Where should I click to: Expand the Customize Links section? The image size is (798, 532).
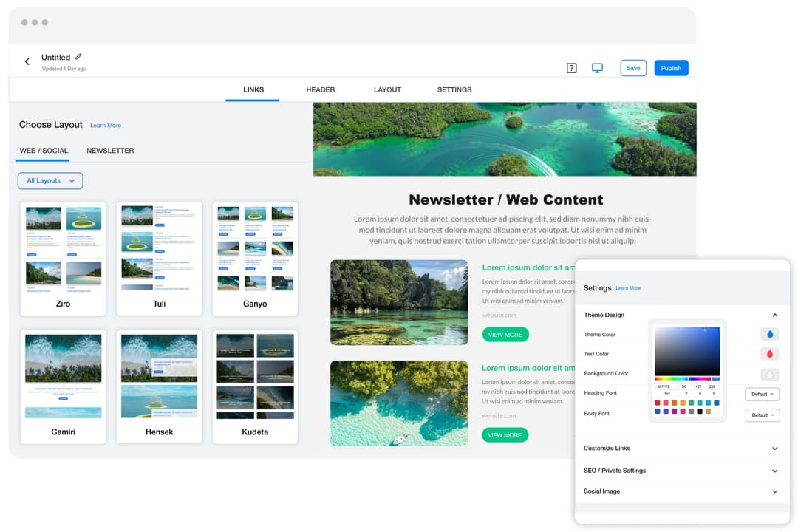click(x=774, y=449)
